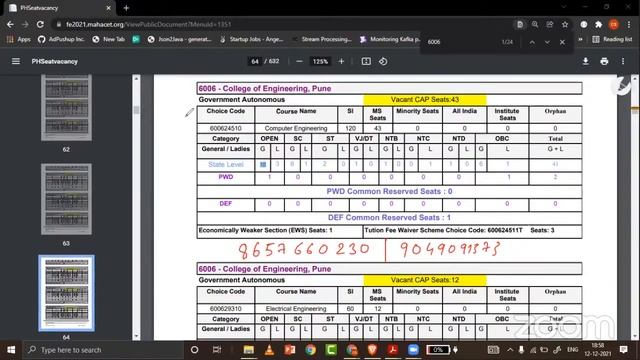The height and width of the screenshot is (360, 640).
Task: Click the thumbnail panel scroll down arrow
Action: click(x=136, y=337)
